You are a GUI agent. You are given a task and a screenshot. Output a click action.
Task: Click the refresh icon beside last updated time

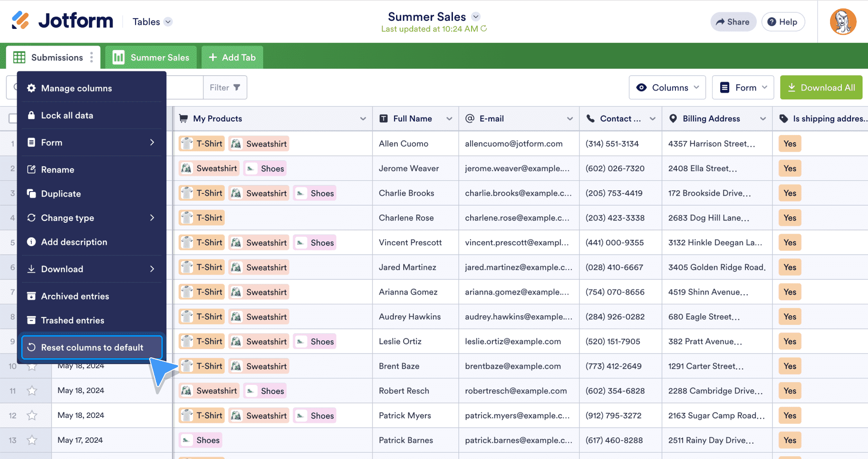tap(484, 28)
